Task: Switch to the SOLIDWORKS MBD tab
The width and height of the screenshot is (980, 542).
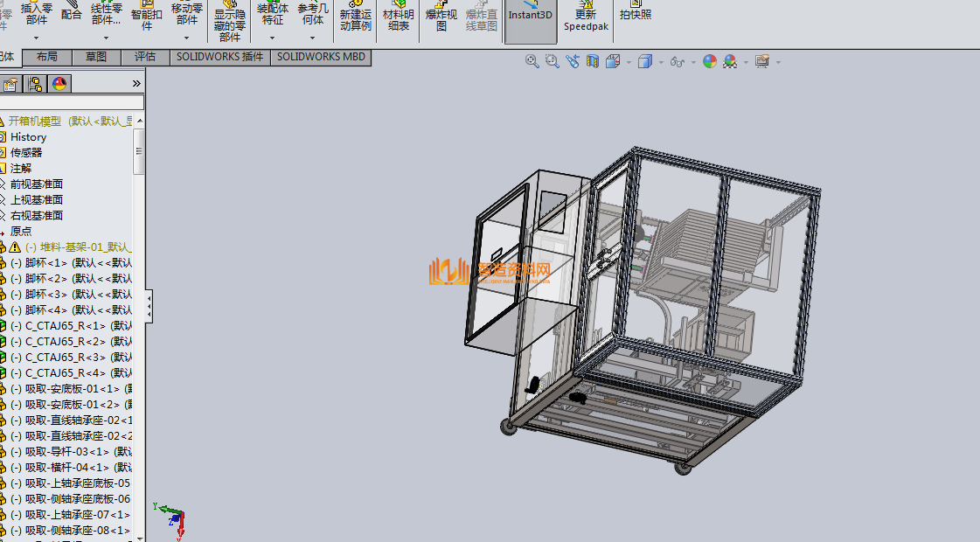Action: [321, 57]
